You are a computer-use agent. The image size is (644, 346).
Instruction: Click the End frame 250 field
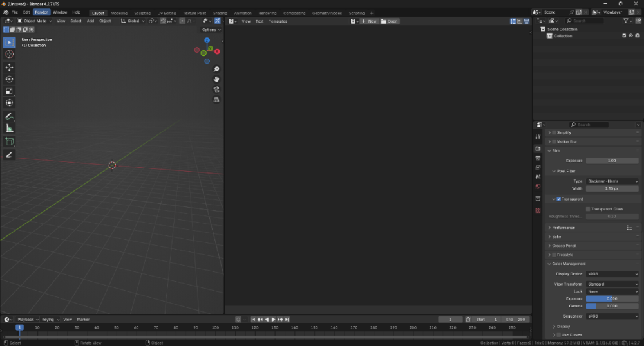516,320
